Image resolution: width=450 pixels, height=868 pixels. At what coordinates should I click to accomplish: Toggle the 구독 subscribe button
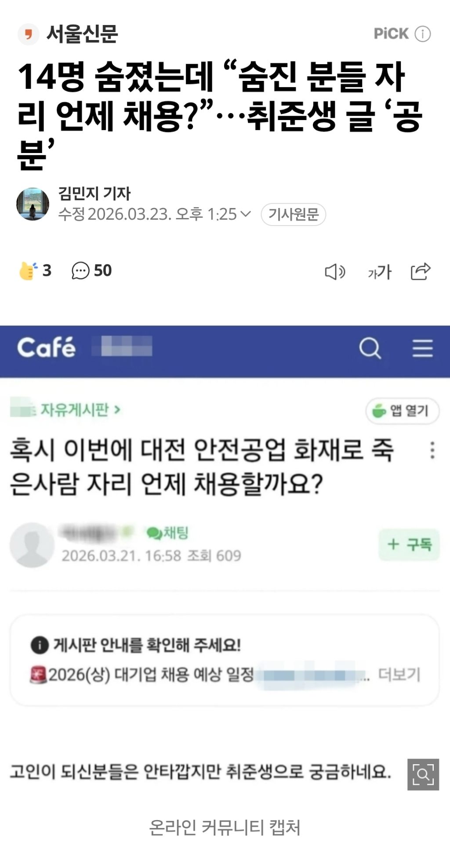point(409,544)
